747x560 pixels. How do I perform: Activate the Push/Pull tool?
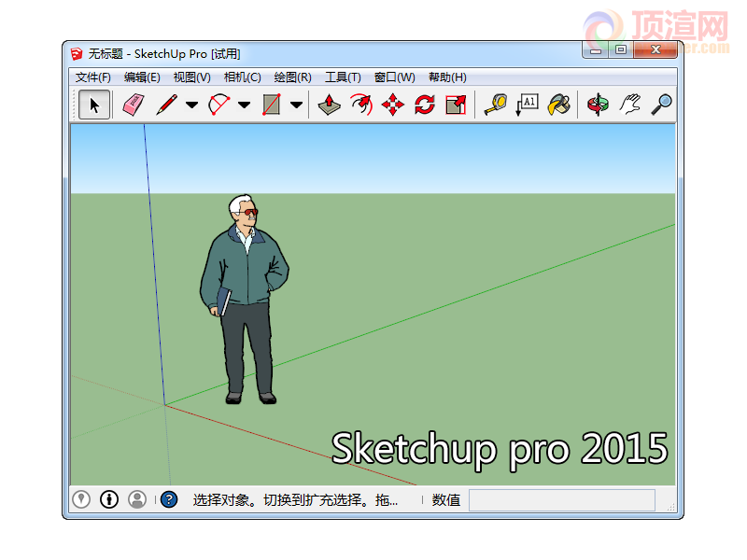[330, 105]
